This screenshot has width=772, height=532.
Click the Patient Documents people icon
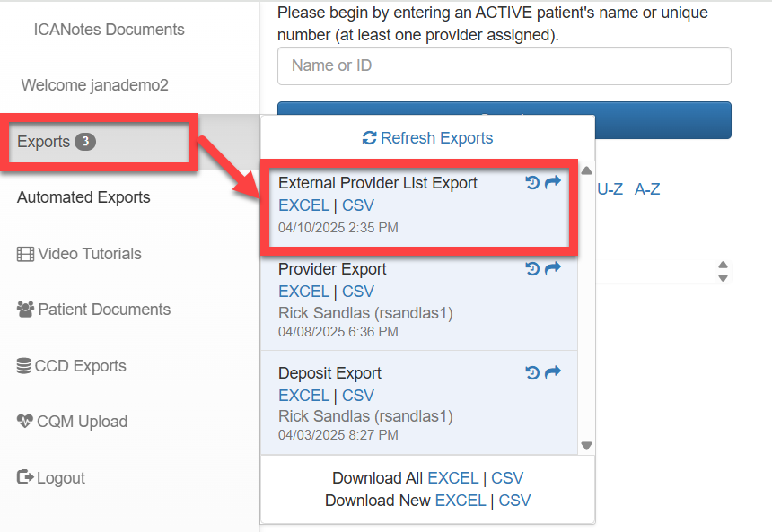click(x=25, y=310)
